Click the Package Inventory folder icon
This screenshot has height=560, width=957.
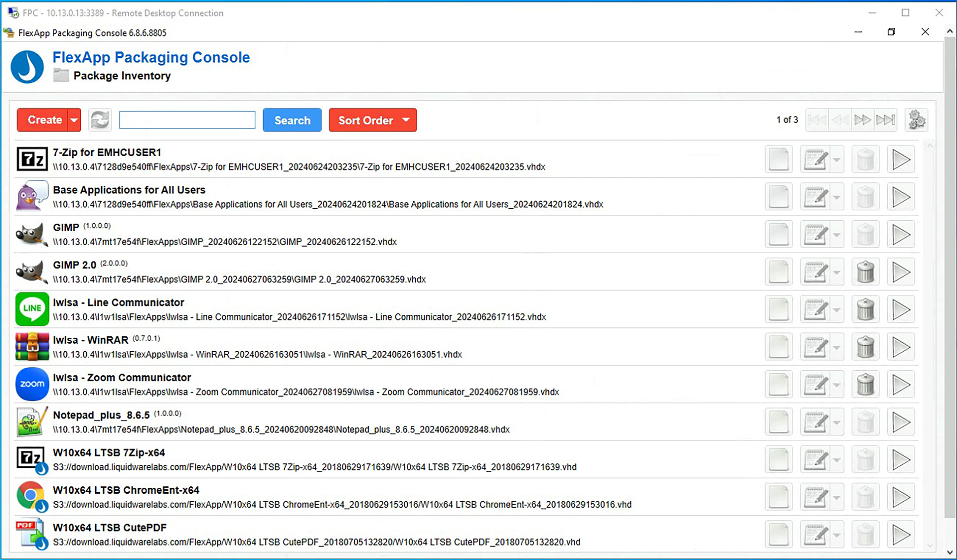pos(61,76)
